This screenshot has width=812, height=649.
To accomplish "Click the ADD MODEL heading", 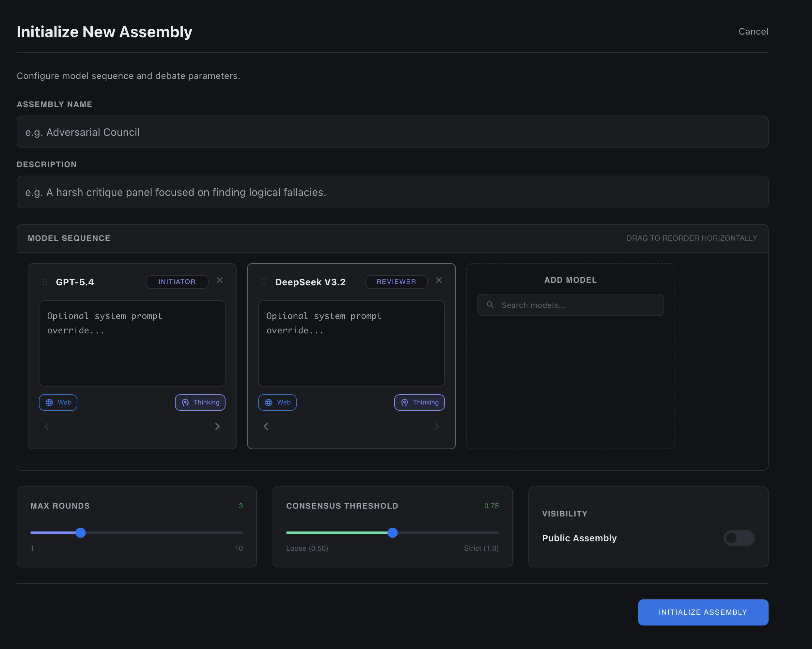I will point(570,280).
